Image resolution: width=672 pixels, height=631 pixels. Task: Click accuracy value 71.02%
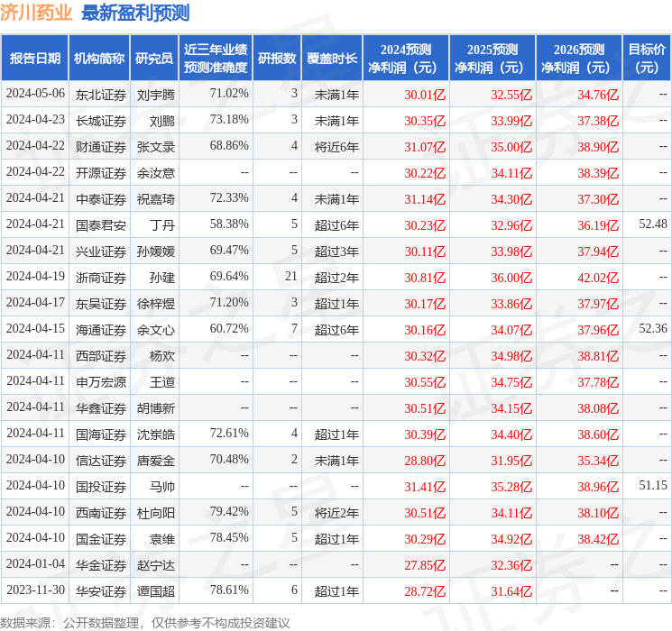pos(229,94)
